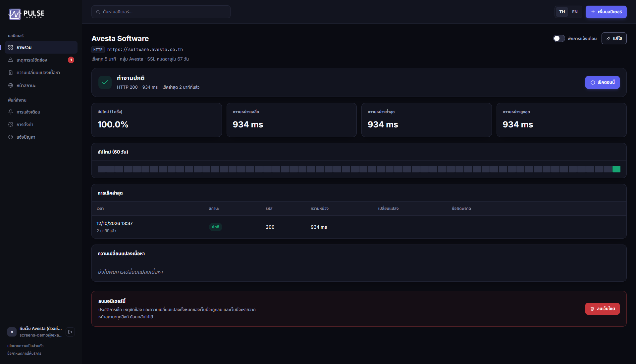Click the logout icon next to account
The width and height of the screenshot is (636, 364).
pyautogui.click(x=70, y=332)
